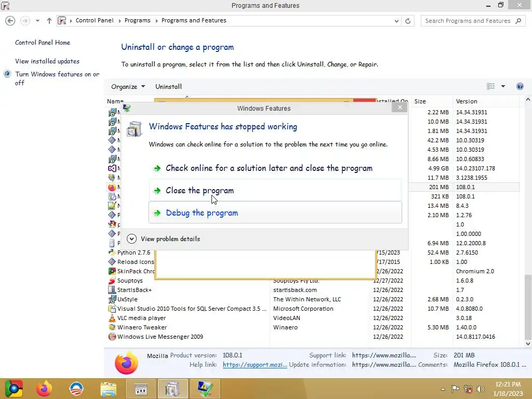The height and width of the screenshot is (399, 532).
Task: Open the help question mark icon
Action: pos(520,86)
